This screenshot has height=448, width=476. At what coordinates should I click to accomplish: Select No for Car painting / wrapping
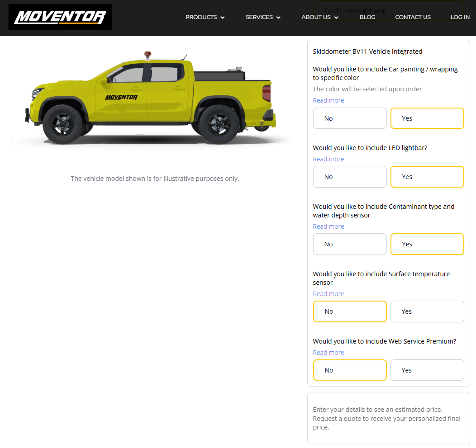coord(350,118)
